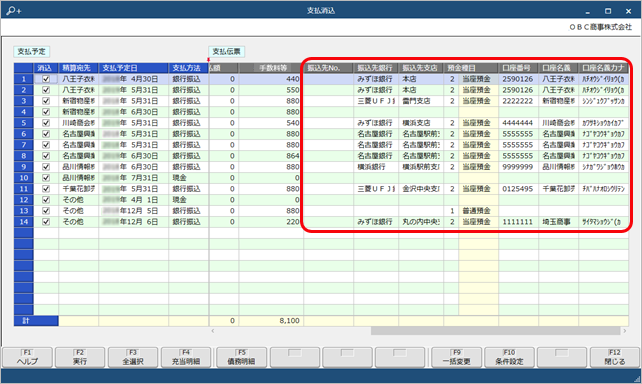Screen dimensions: 642x384
Task: Click the 口座名義 column header
Action: [558, 68]
